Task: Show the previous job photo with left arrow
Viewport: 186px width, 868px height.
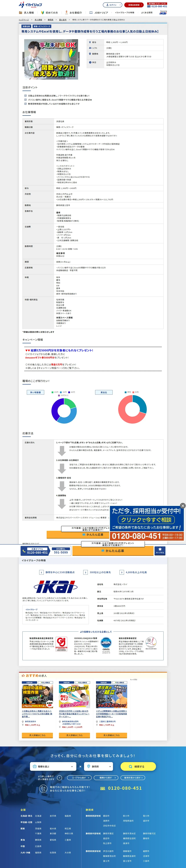Action: pos(23,59)
